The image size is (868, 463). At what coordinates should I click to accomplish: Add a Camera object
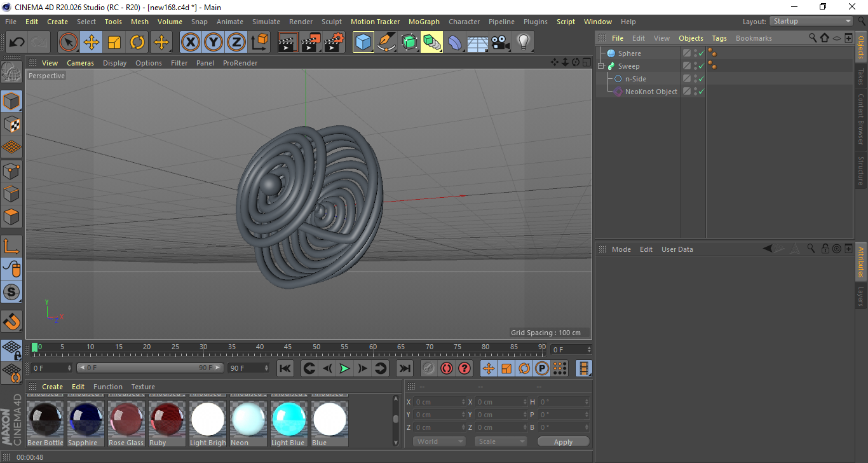click(x=501, y=43)
